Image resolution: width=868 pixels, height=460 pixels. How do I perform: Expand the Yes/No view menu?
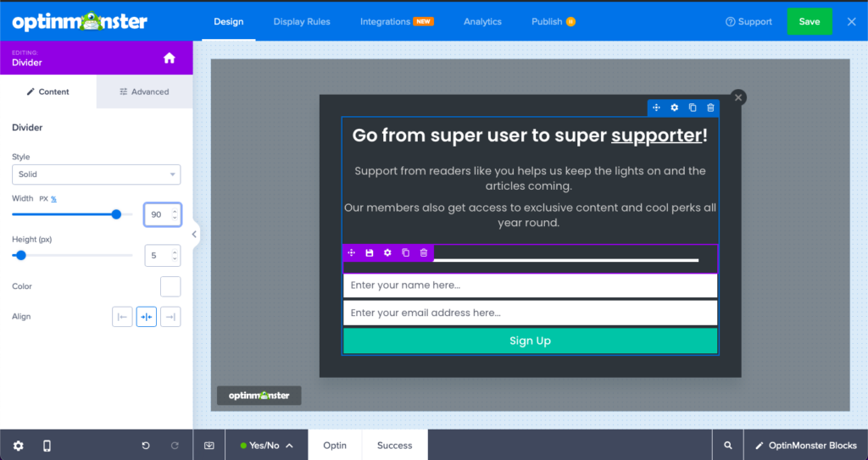click(x=266, y=446)
